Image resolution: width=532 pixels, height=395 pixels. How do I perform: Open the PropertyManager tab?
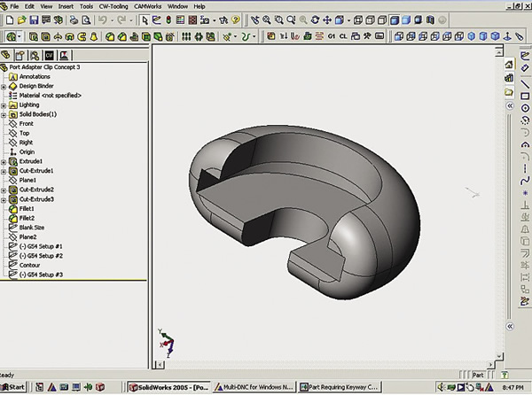pyautogui.click(x=20, y=55)
